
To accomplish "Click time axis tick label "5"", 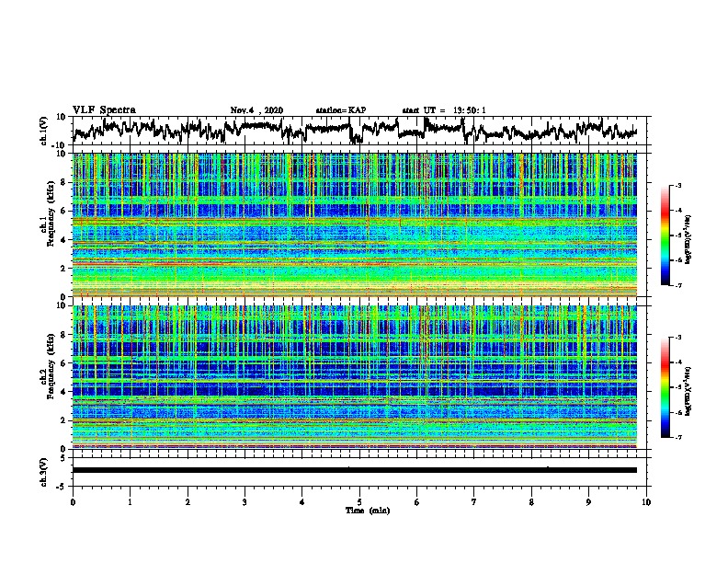I will point(359,502).
